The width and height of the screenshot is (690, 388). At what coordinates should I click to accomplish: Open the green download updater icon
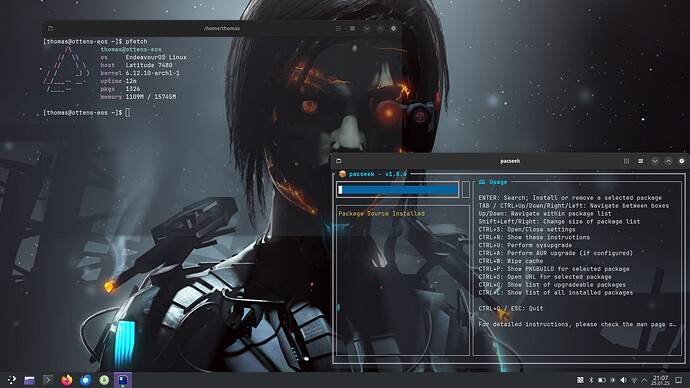click(x=104, y=380)
